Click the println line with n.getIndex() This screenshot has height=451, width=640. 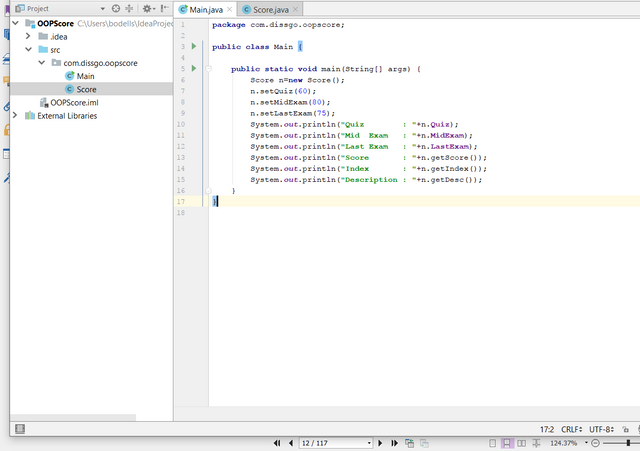click(368, 169)
